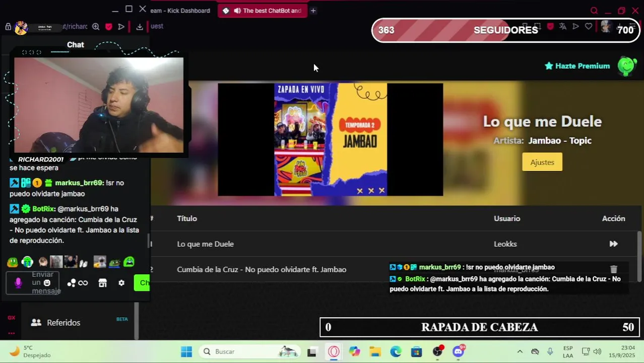Open a new browser tab

pyautogui.click(x=313, y=11)
